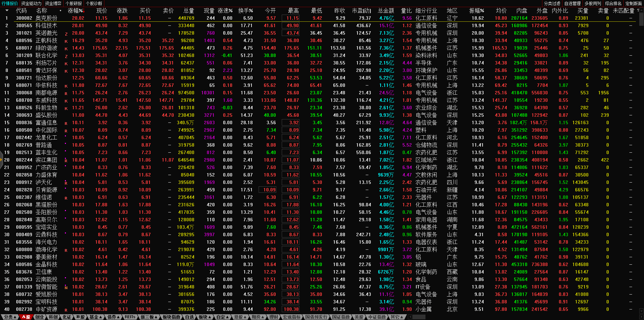
Task: Click the 涨幅% column sort arrow
Action: pos(84,11)
